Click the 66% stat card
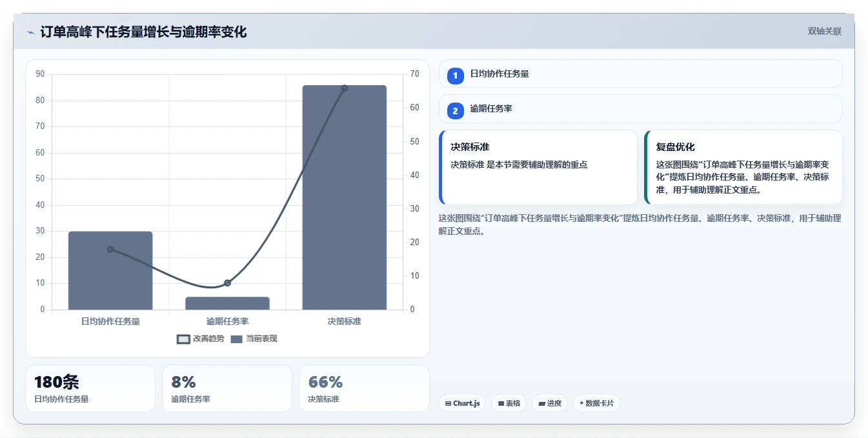Viewport: 868px width, 438px height. pos(364,388)
